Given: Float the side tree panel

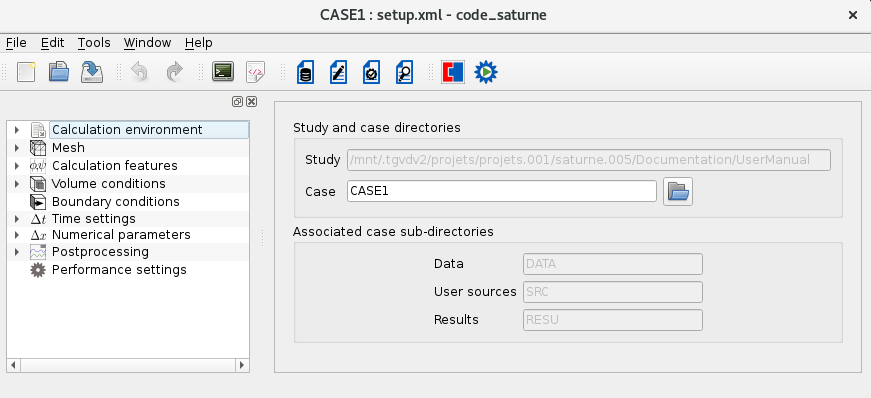Looking at the screenshot, I should click(237, 101).
